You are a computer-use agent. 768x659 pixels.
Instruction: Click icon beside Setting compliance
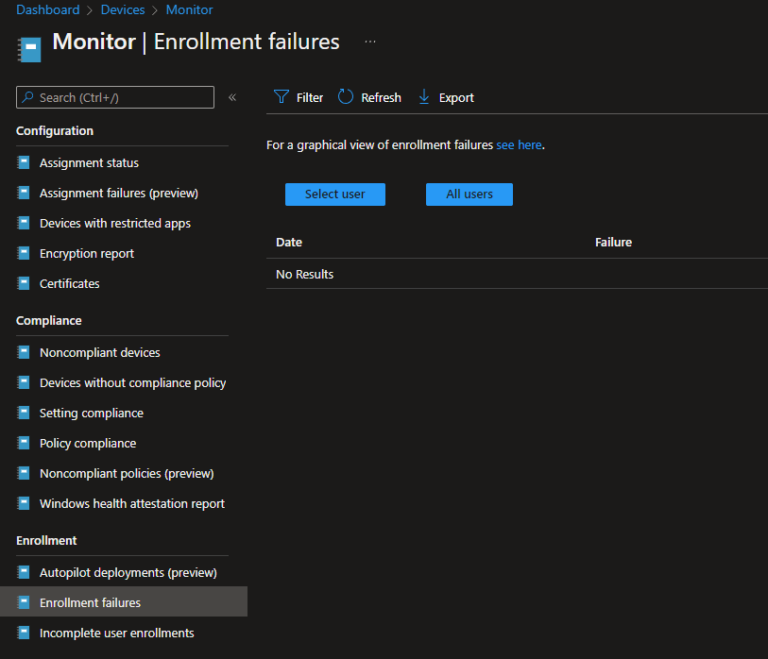coord(24,413)
